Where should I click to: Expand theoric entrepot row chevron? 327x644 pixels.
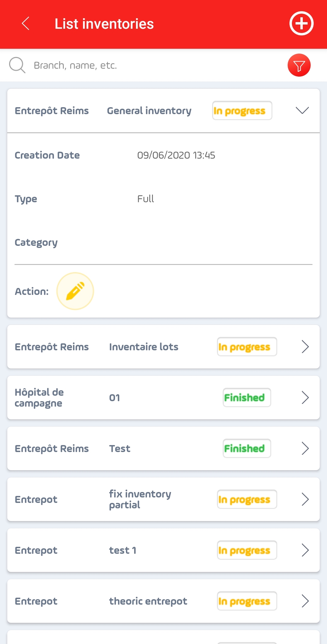tap(305, 601)
